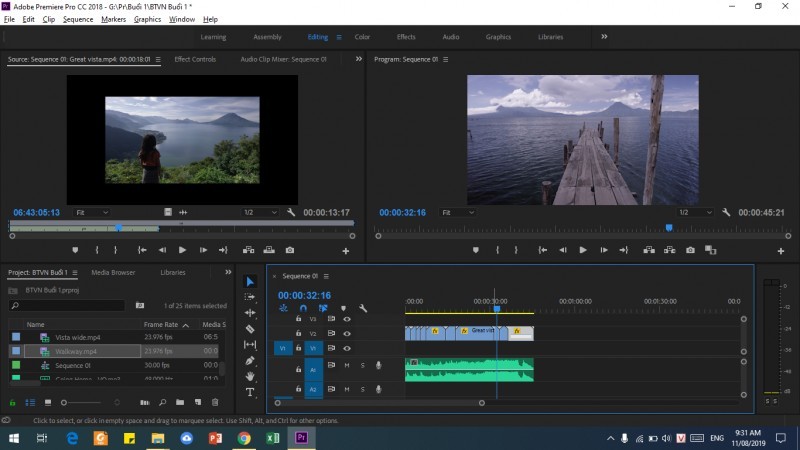Toggle V2 track output eye
Image resolution: width=800 pixels, height=450 pixels.
pos(347,333)
